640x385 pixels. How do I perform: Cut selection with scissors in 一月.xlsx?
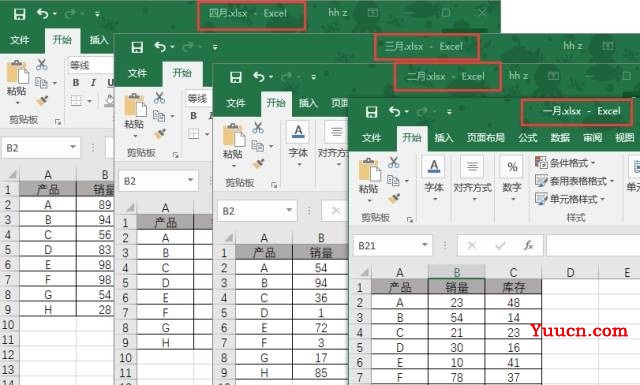393,162
